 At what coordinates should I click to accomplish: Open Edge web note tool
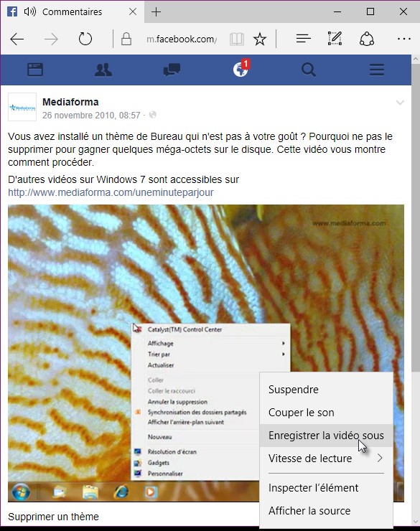pos(335,39)
